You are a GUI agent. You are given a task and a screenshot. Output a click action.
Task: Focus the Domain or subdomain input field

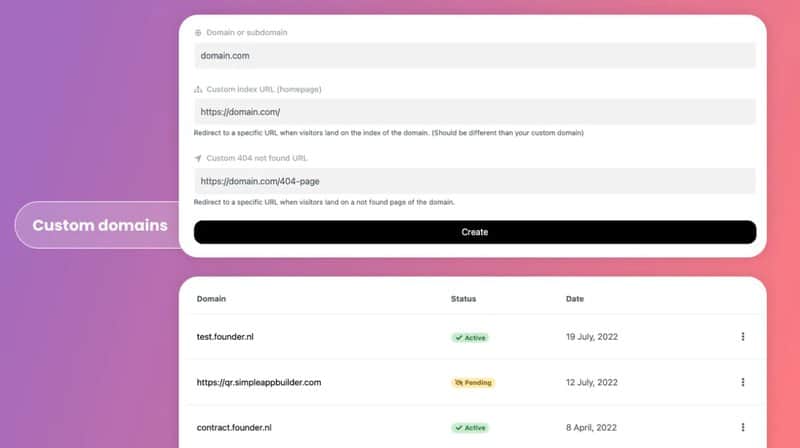475,56
